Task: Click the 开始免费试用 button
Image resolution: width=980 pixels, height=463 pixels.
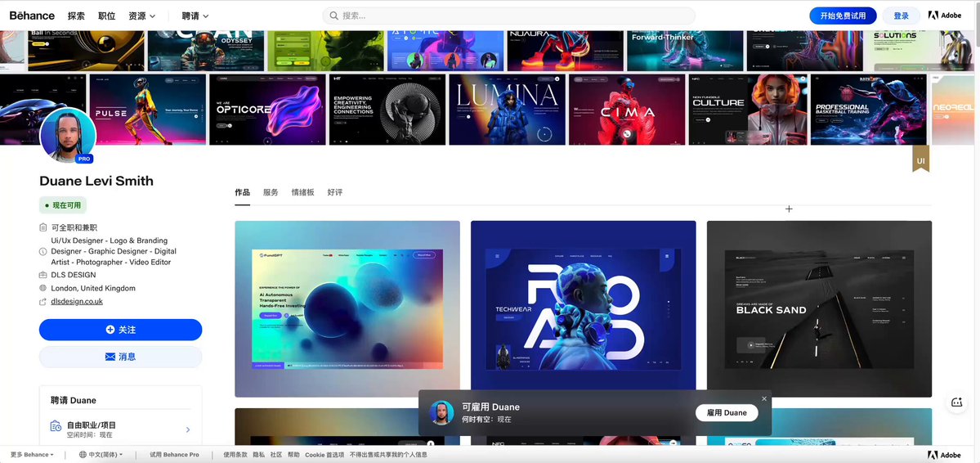Action: 844,16
